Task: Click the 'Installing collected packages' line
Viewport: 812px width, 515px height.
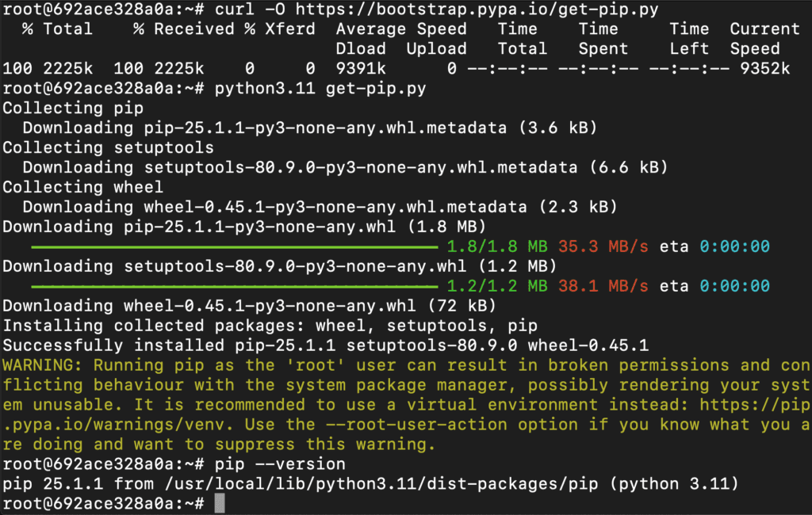Action: (x=270, y=326)
